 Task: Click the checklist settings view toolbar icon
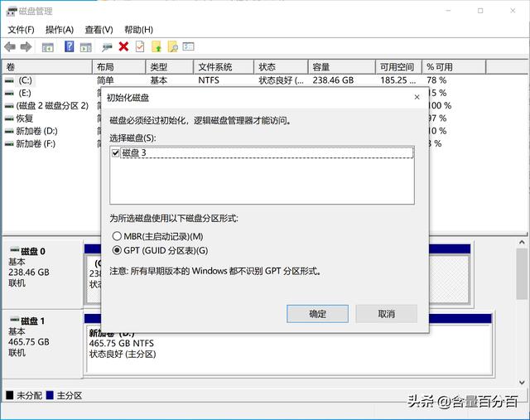188,46
